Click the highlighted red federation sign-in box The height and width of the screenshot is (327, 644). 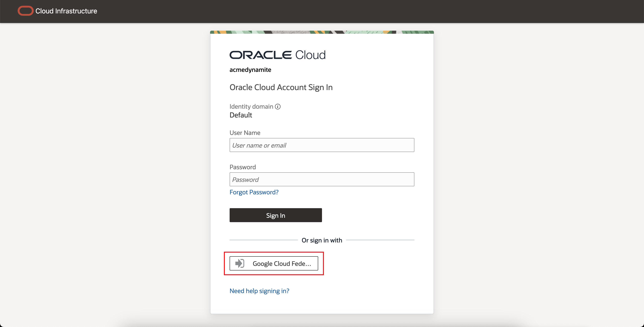tap(274, 263)
